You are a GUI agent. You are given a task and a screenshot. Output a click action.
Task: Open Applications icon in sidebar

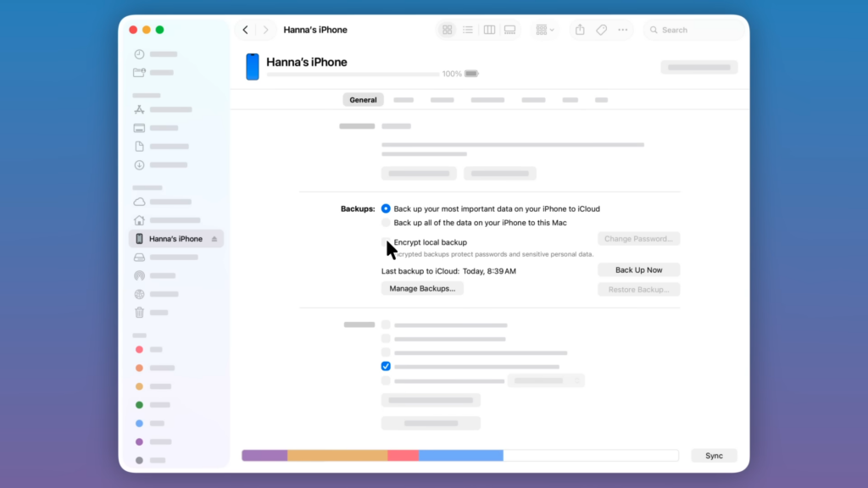140,109
